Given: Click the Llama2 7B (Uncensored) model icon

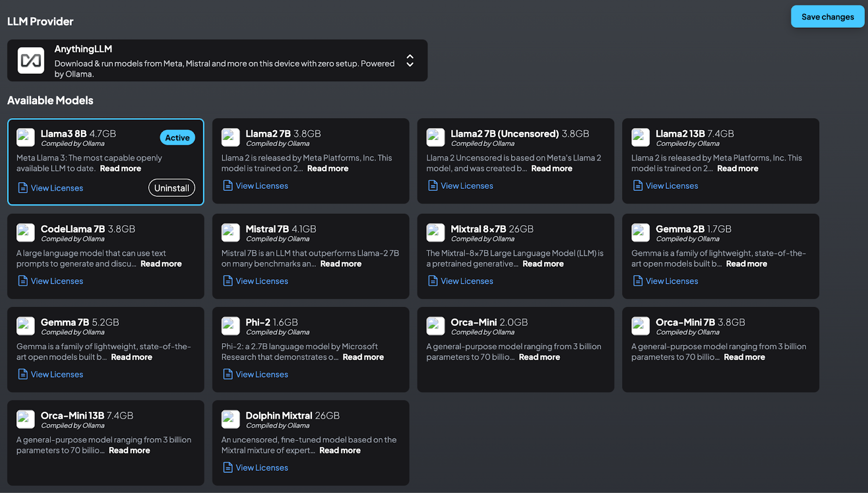Looking at the screenshot, I should [436, 137].
